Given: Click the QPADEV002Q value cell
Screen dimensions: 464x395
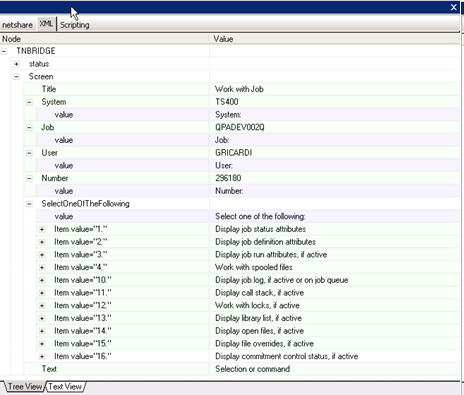Looking at the screenshot, I should [x=335, y=127].
